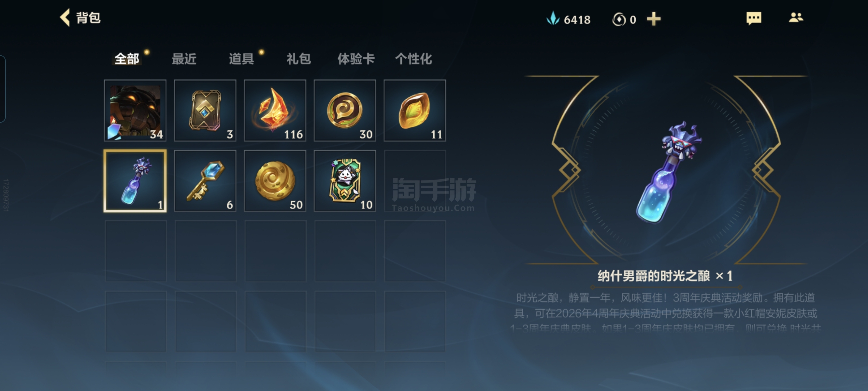Select the orange crystal item with 116
The height and width of the screenshot is (391, 868).
pos(275,110)
